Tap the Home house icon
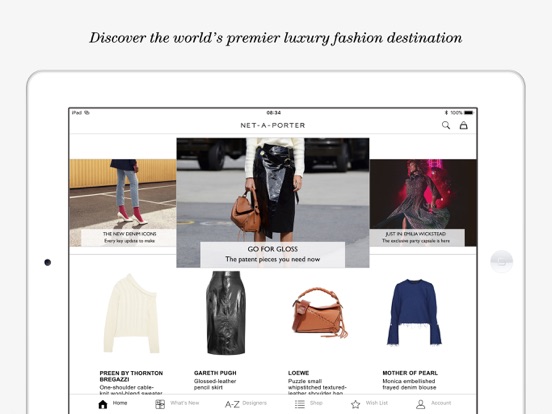 pyautogui.click(x=103, y=404)
